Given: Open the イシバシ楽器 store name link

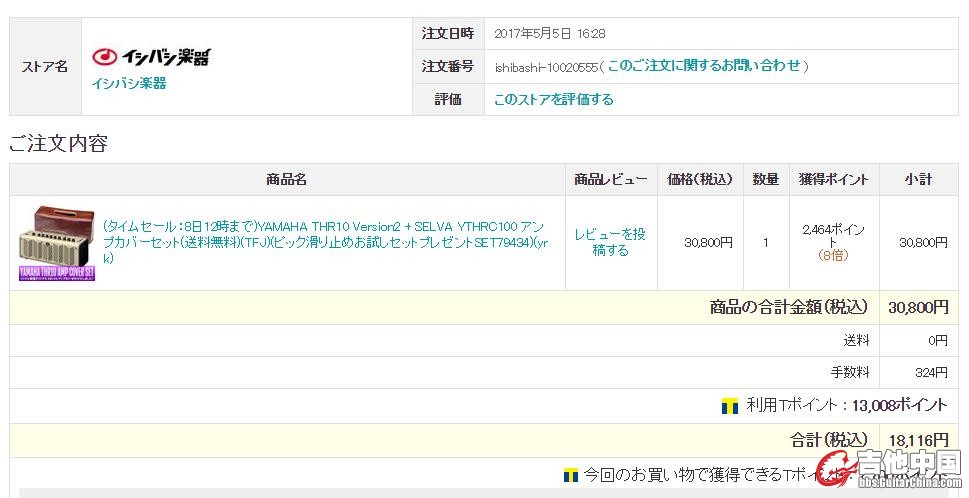Looking at the screenshot, I should pyautogui.click(x=129, y=83).
